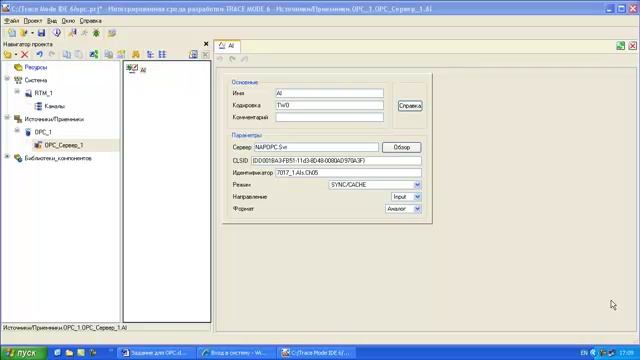Click the Кодировка input field

pyautogui.click(x=329, y=105)
